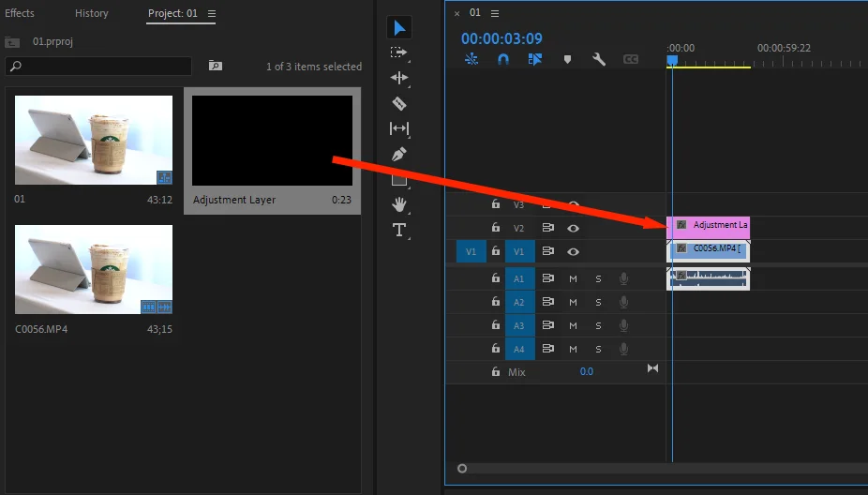Toggle lock on track A2
The width and height of the screenshot is (868, 495).
[x=496, y=301]
